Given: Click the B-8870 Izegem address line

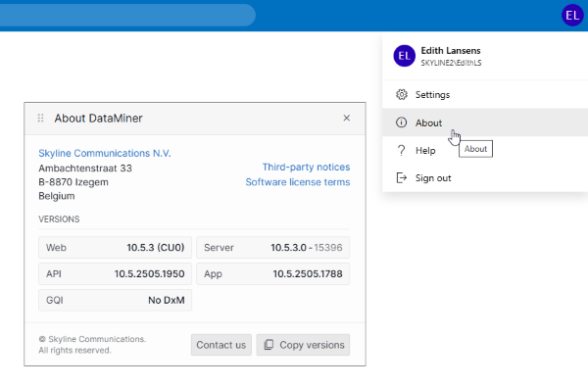Looking at the screenshot, I should [x=73, y=182].
